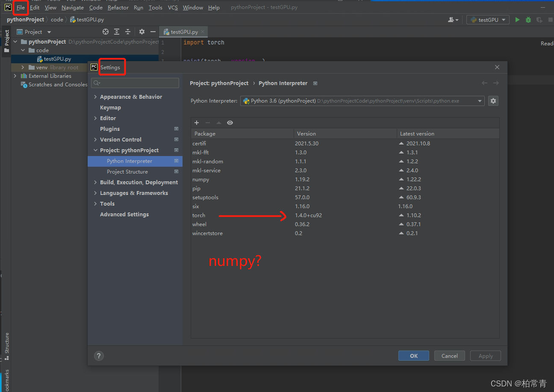Hide the Project tool window with minus icon
This screenshot has height=392, width=554.
153,32
